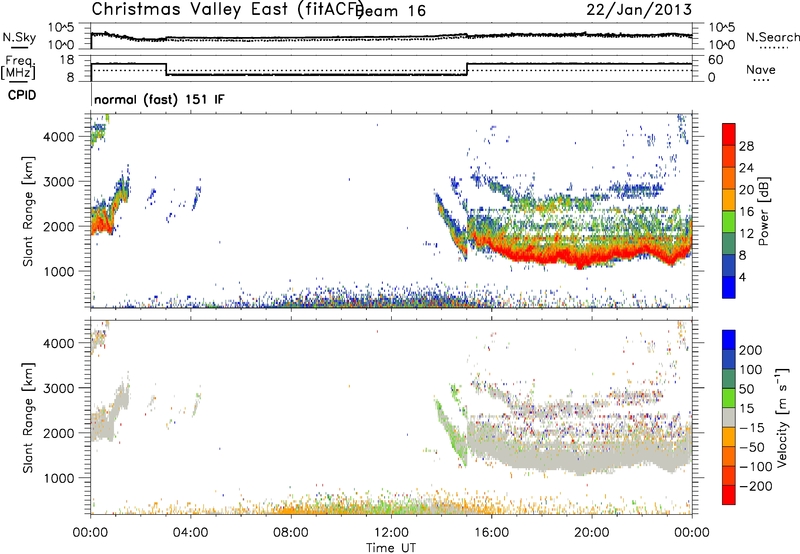This screenshot has height=554, width=800.
Task: Click '4000' tick on velocity panel axis
Action: (58, 343)
